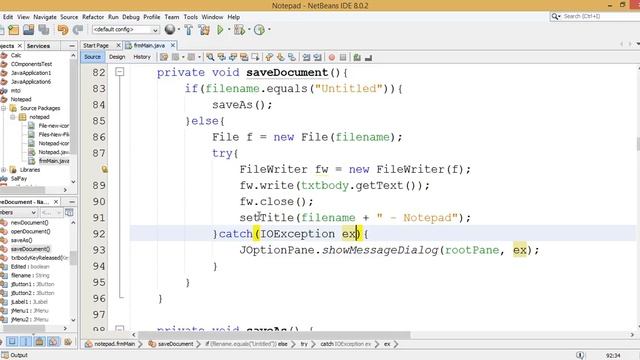Click the globe browser icon
This screenshot has height=360, width=640.
click(x=170, y=29)
